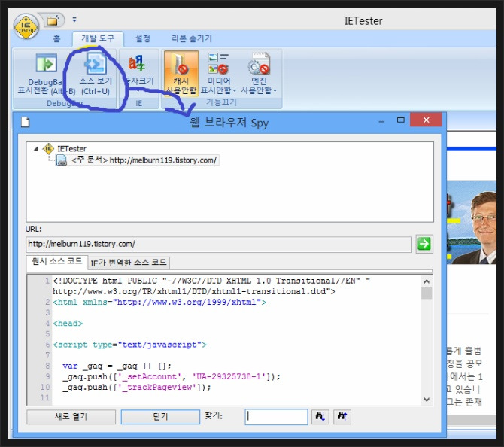The width and height of the screenshot is (504, 447).
Task: Select the IETester root tree item
Action: pos(71,149)
